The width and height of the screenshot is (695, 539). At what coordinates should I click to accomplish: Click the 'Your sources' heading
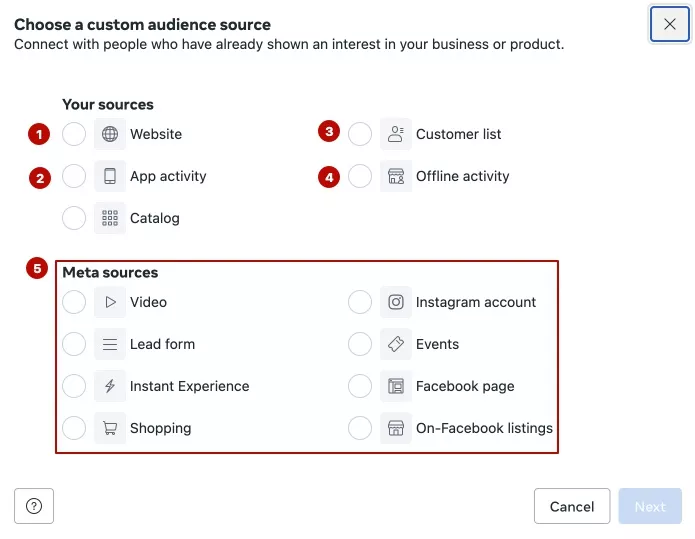coord(108,104)
